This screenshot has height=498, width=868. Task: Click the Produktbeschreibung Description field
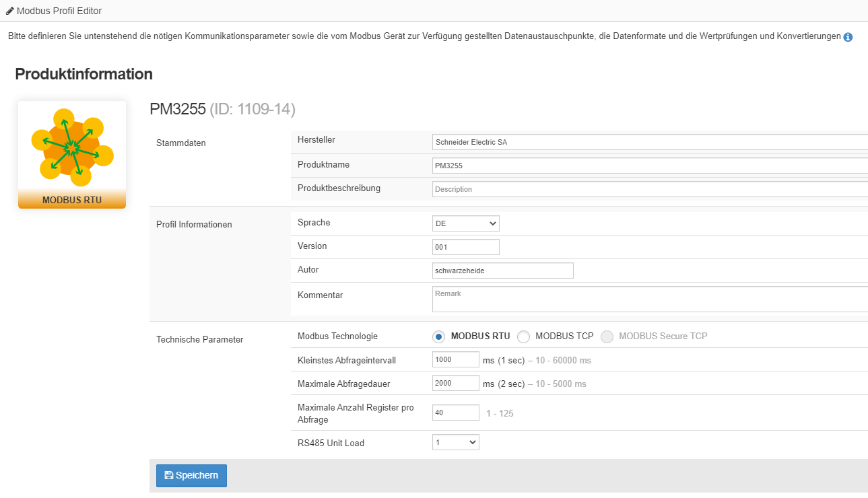coord(650,189)
